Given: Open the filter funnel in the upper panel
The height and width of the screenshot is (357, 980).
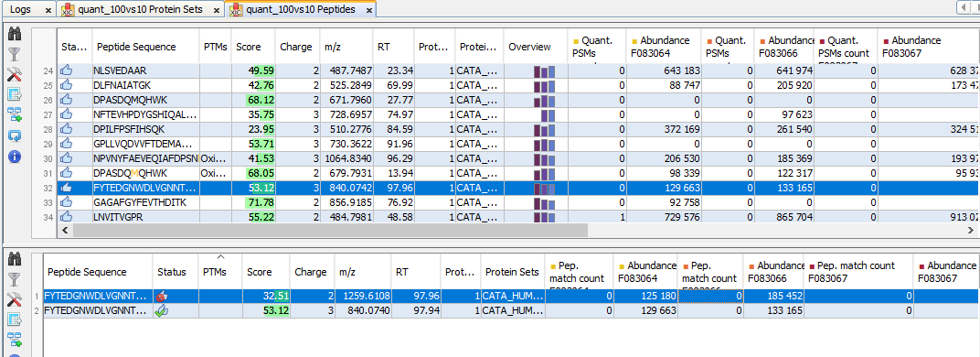Looking at the screenshot, I should (x=15, y=55).
